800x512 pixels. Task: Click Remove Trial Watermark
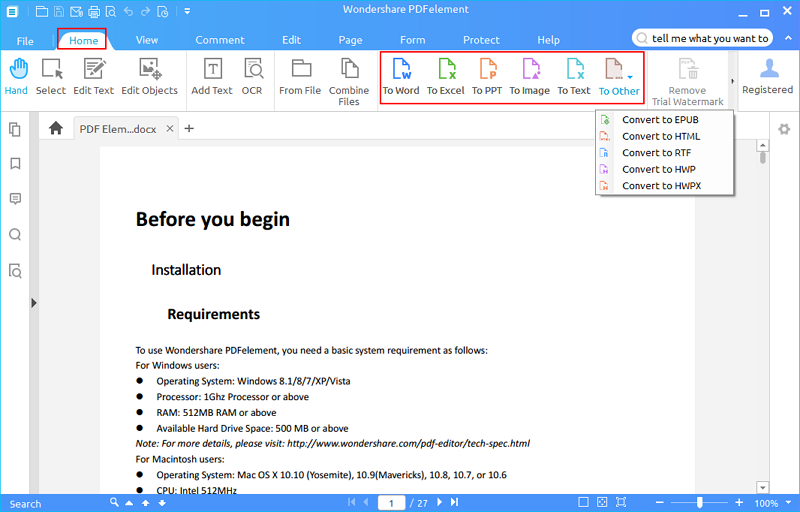tap(688, 82)
